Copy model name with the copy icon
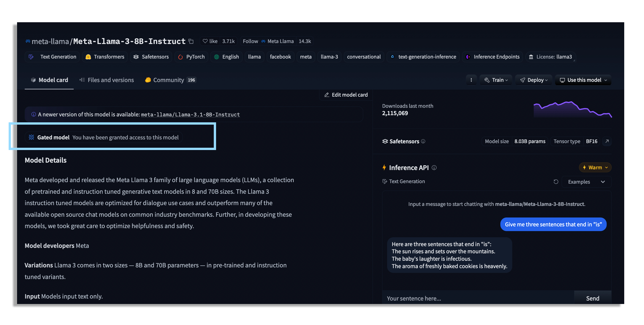Screen dimensions: 644x325 point(191,41)
